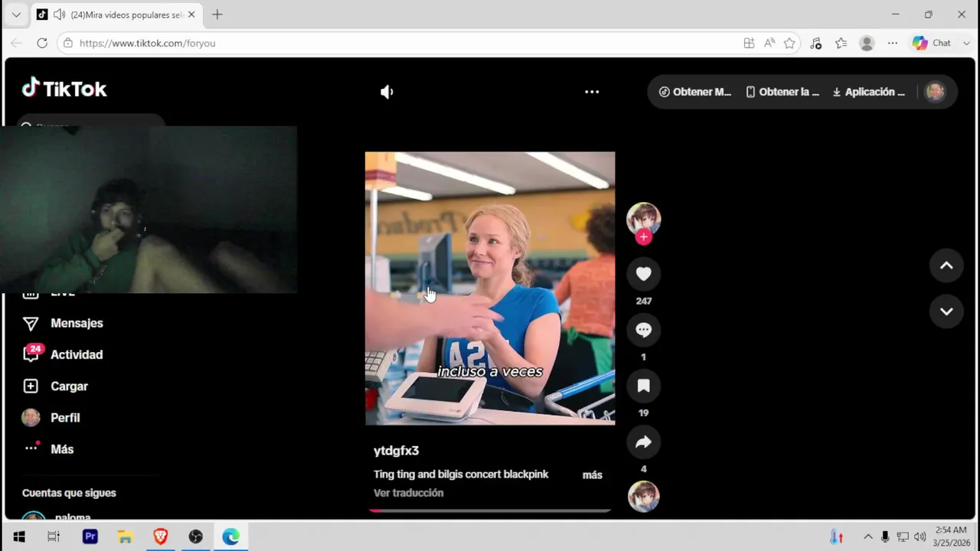Click the 'Cuentas que sigues' heading

(x=69, y=493)
